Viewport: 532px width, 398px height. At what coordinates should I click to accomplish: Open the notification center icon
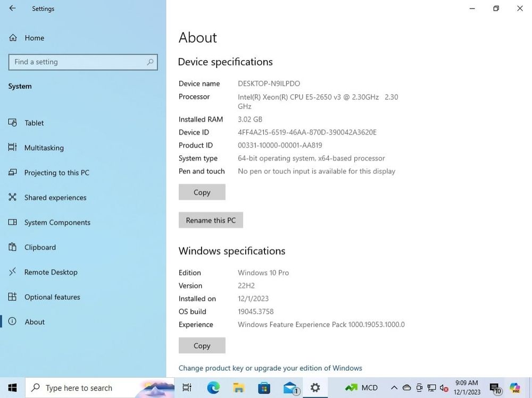click(x=495, y=387)
